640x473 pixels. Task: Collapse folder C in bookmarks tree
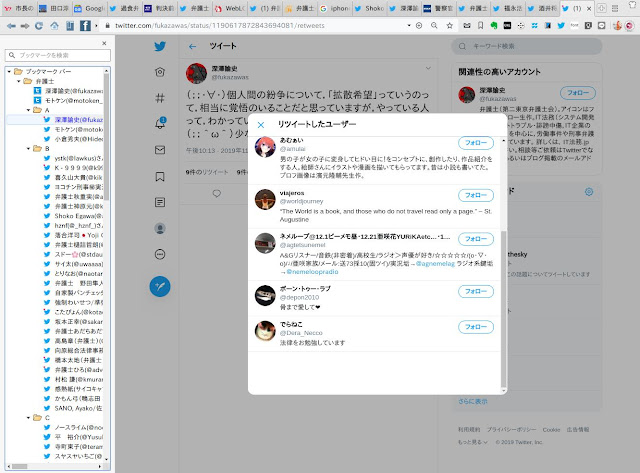(x=28, y=418)
